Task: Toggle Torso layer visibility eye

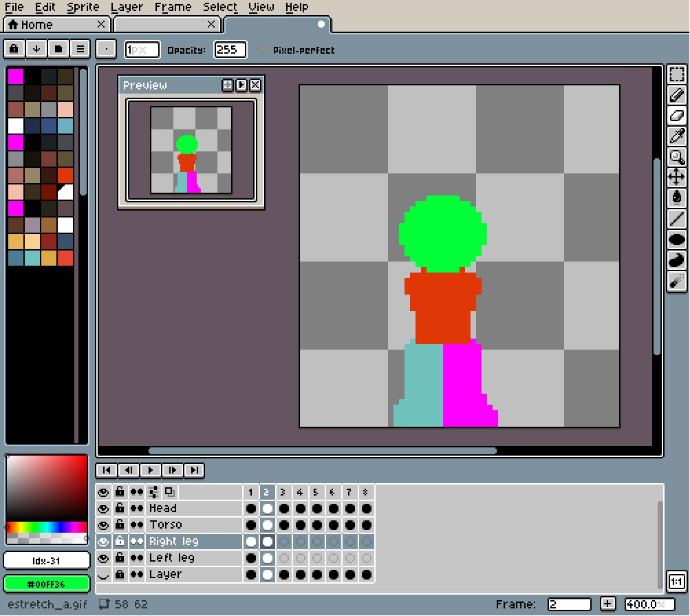Action: coord(103,525)
